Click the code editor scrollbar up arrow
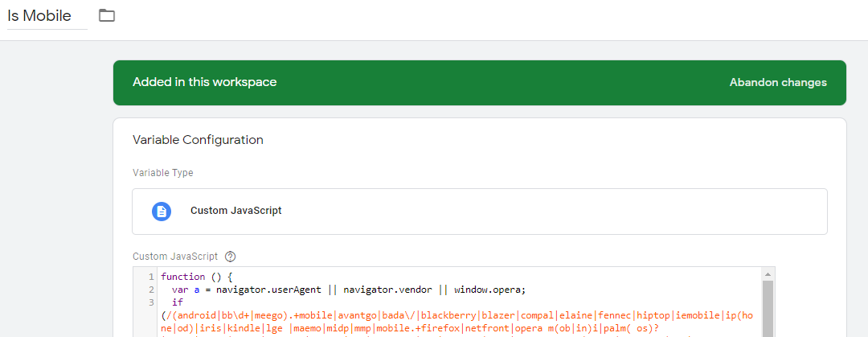The width and height of the screenshot is (868, 337). coord(768,273)
